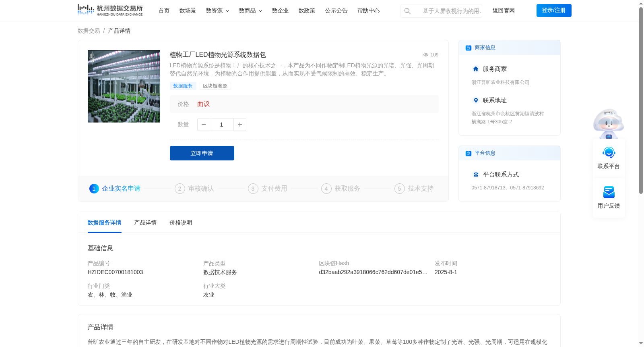Click the view count eye icon
The height and width of the screenshot is (347, 644).
point(425,55)
